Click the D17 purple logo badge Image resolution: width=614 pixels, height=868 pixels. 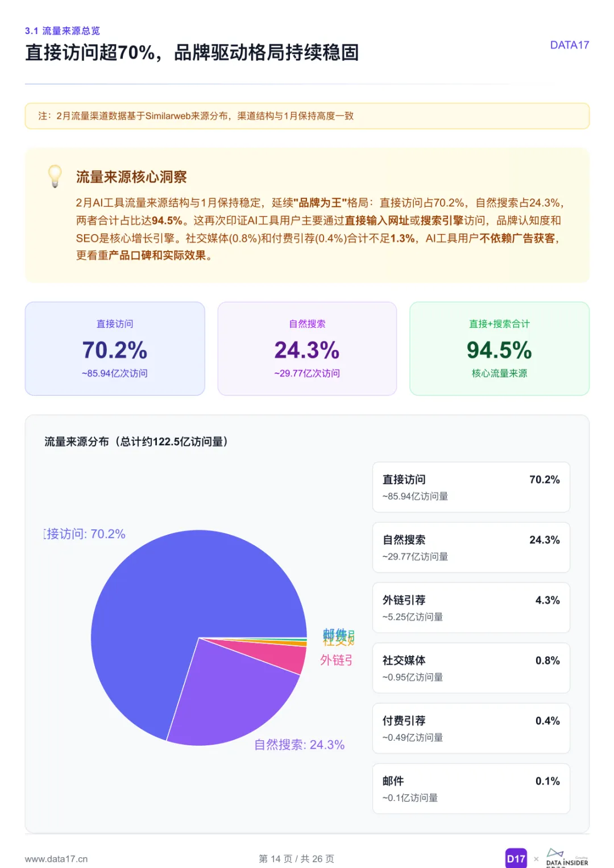516,858
